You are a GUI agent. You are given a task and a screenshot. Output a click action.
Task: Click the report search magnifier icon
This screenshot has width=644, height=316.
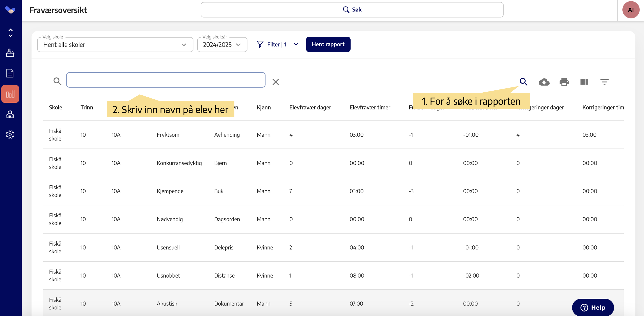coord(524,82)
